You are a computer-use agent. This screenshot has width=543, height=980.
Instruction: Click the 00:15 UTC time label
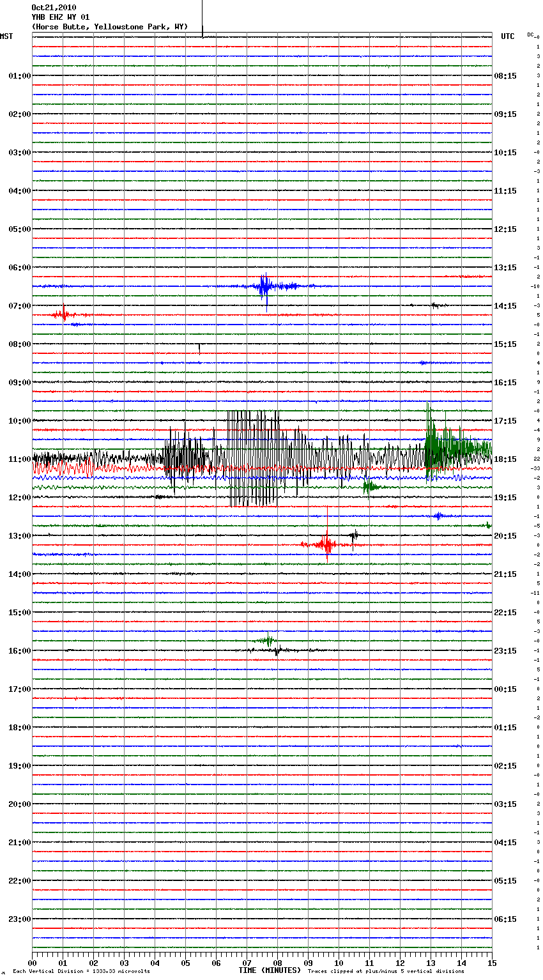pos(505,689)
